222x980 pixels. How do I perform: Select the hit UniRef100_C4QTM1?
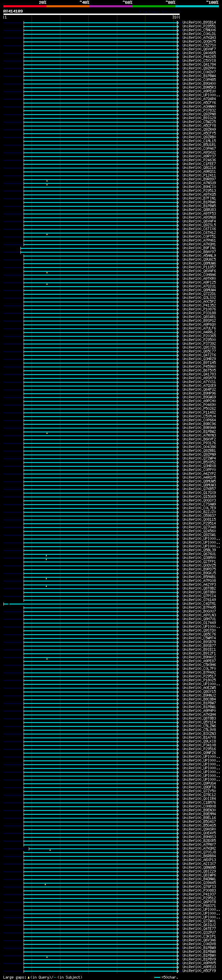tap(199, 604)
